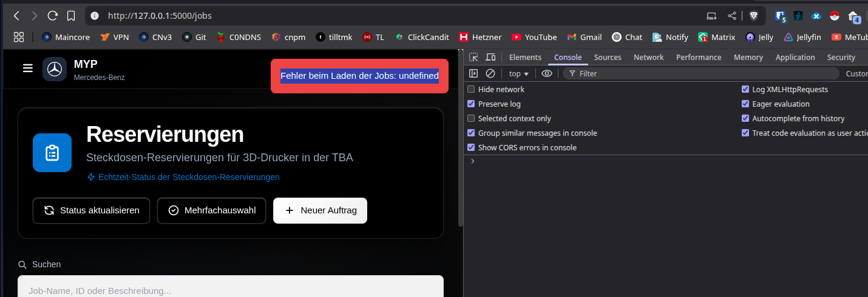Screen dimensions: 868x297
Task: Show the console sidebar panel icon
Action: 474,73
